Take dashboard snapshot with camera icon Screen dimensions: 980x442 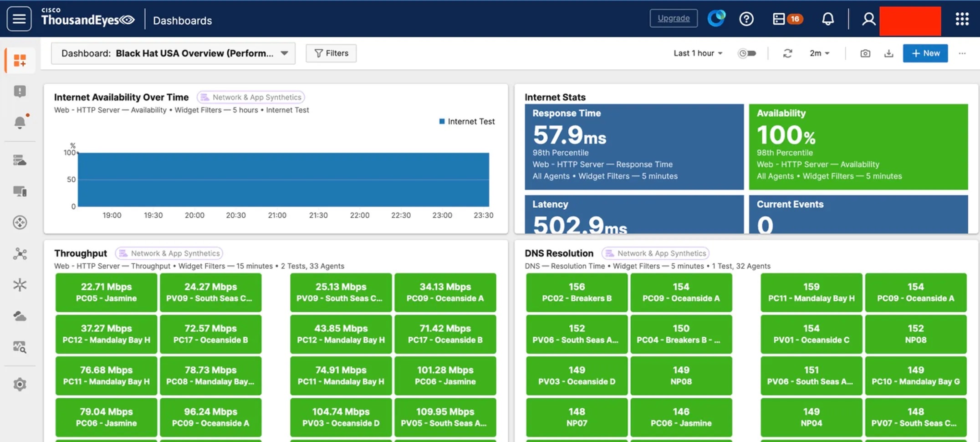(x=865, y=53)
